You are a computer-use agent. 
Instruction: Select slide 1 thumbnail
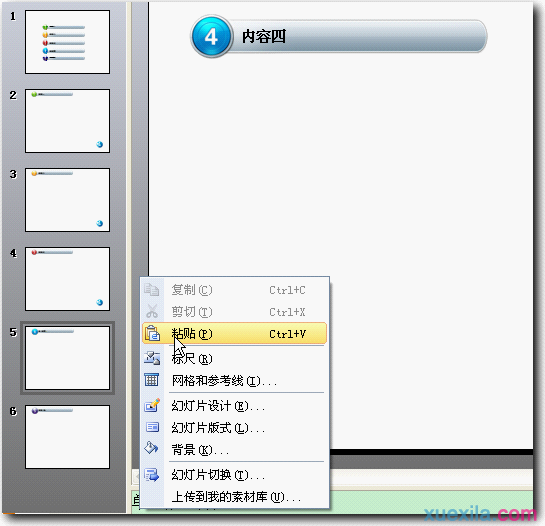pyautogui.click(x=67, y=42)
